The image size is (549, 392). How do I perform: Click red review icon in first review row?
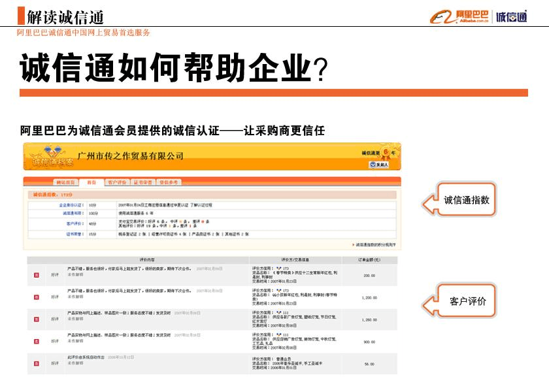[37, 275]
